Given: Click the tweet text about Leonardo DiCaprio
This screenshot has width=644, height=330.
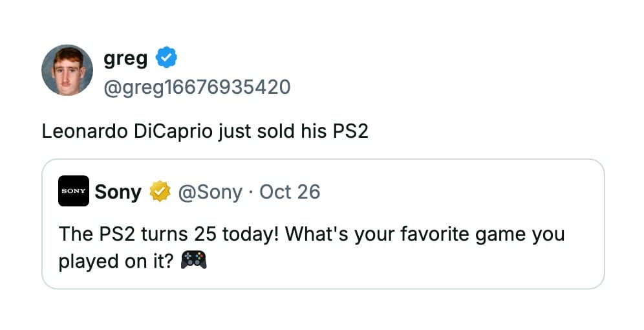Looking at the screenshot, I should pos(204,131).
